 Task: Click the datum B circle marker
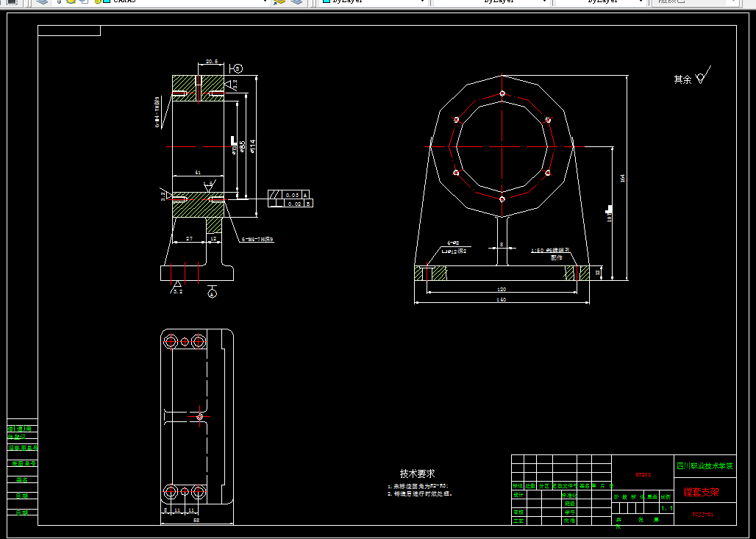tap(238, 68)
